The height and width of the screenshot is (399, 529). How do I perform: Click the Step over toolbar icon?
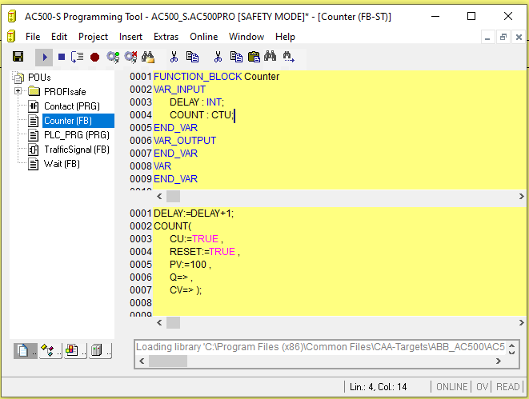pyautogui.click(x=77, y=57)
